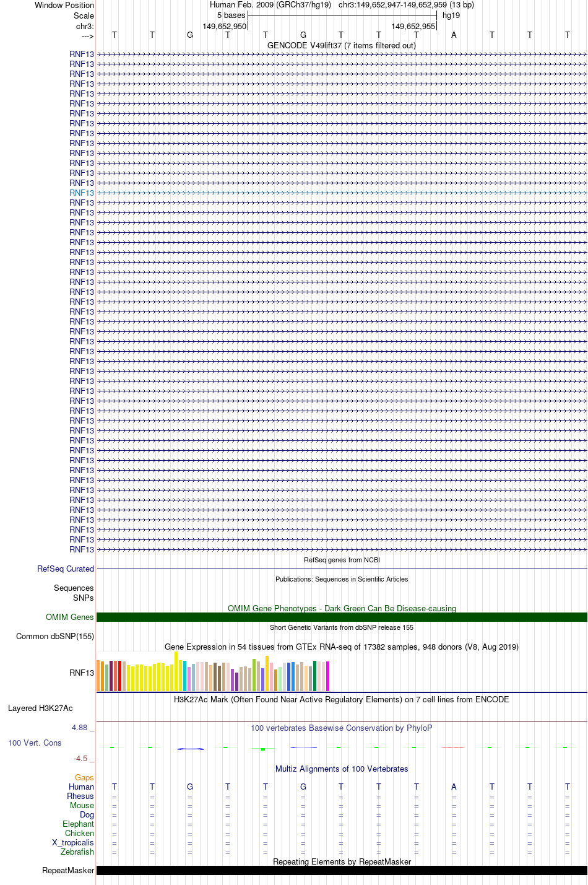Click the light-blue highlighted RNF13 transcript label
The image size is (588, 885).
(x=82, y=193)
